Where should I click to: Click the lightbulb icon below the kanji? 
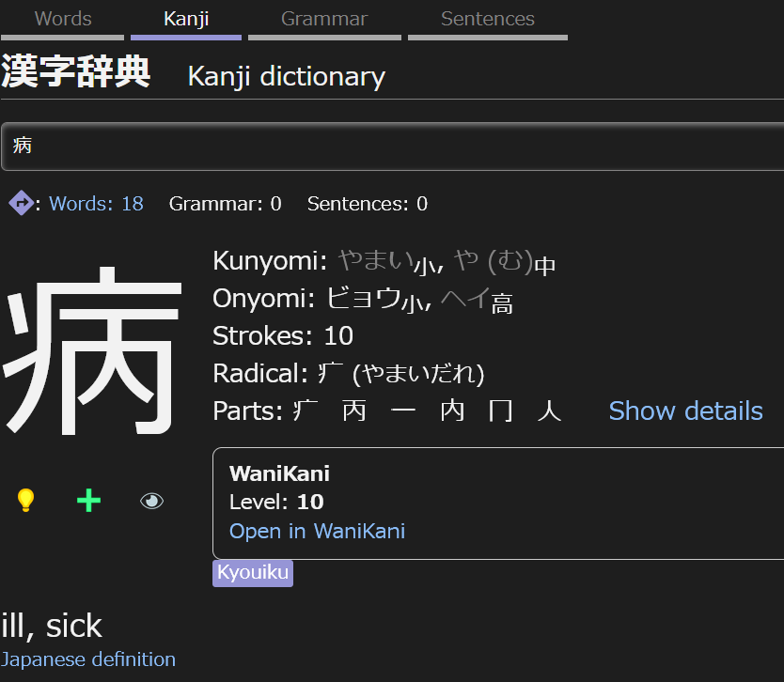point(25,500)
